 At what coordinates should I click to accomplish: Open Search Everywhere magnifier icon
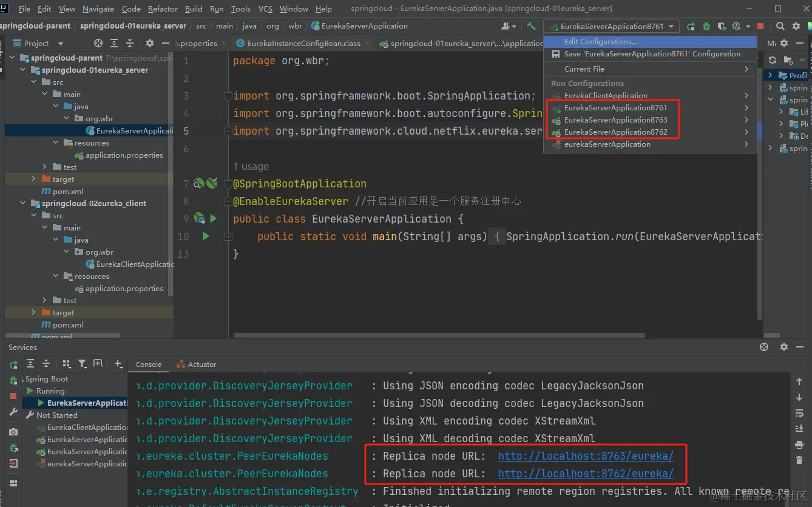coord(780,26)
